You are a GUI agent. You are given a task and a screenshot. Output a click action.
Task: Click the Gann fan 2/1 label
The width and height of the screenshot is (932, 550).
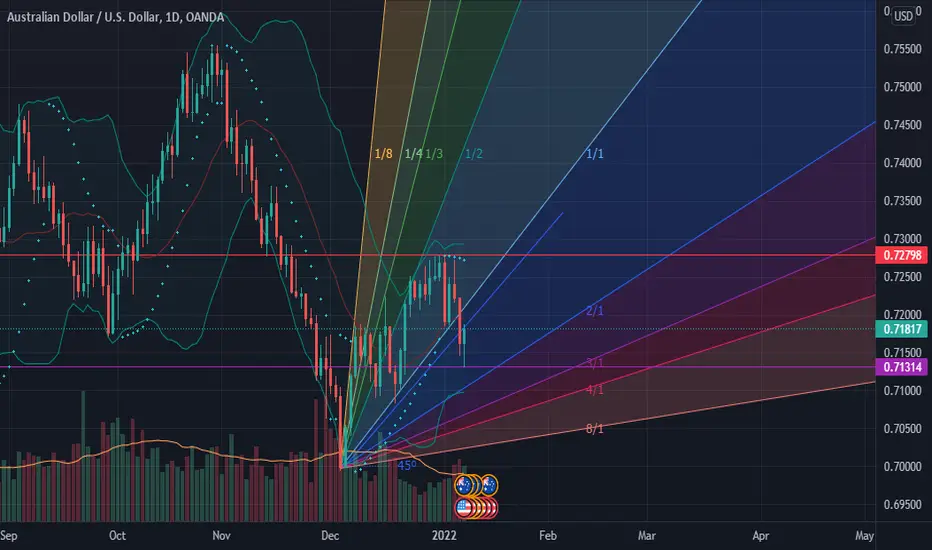594,311
